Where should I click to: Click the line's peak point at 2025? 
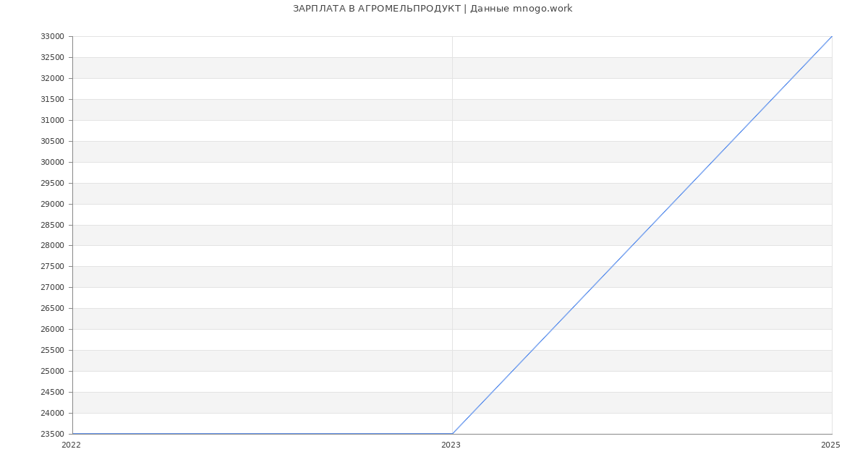pos(832,36)
